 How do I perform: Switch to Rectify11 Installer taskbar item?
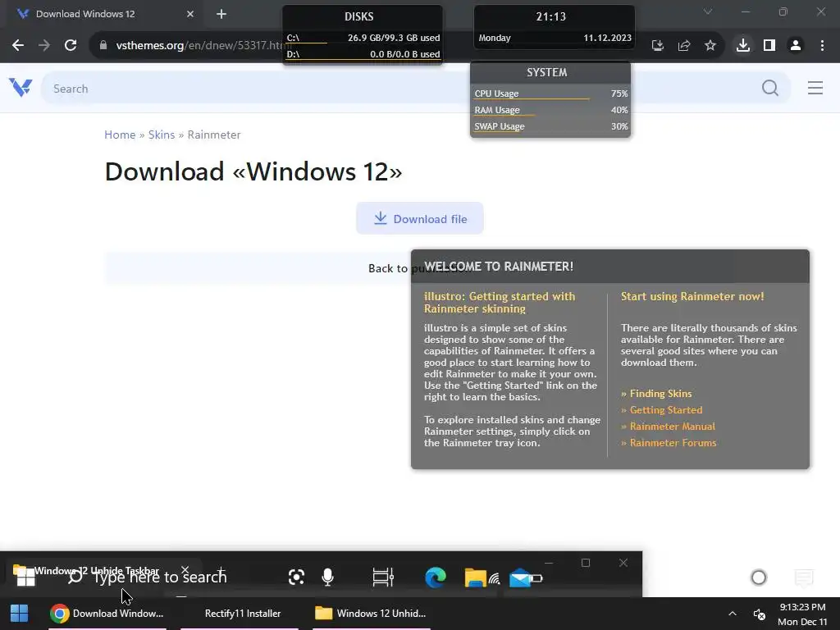click(x=240, y=614)
